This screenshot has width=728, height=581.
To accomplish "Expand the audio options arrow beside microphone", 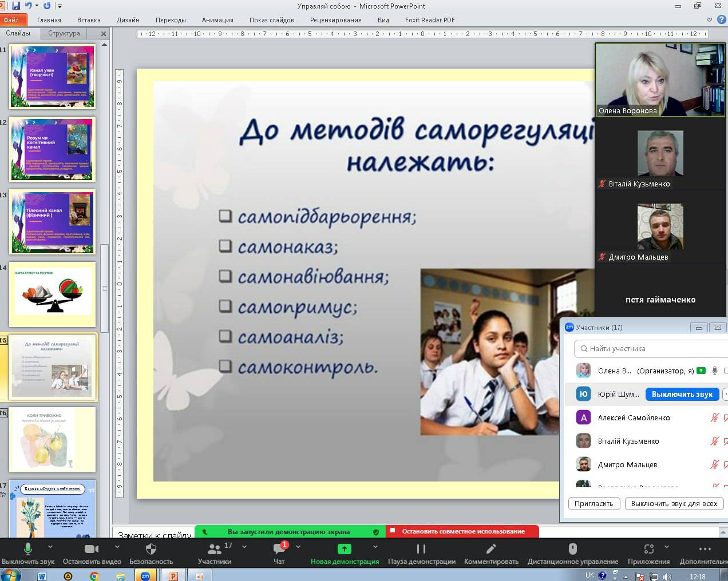I will point(50,547).
